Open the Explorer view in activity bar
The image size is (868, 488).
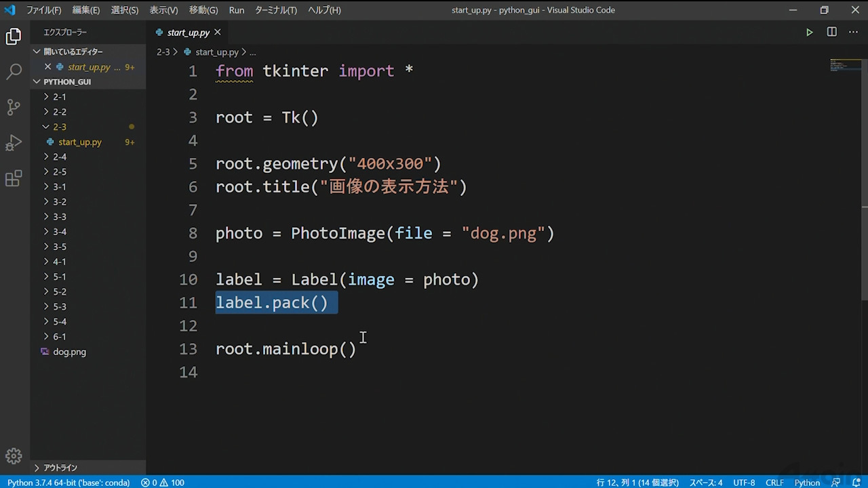point(14,37)
